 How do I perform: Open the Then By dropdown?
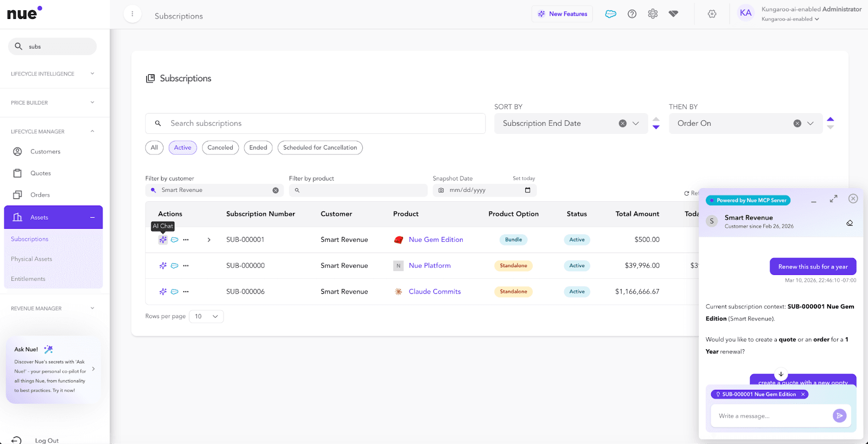click(810, 124)
